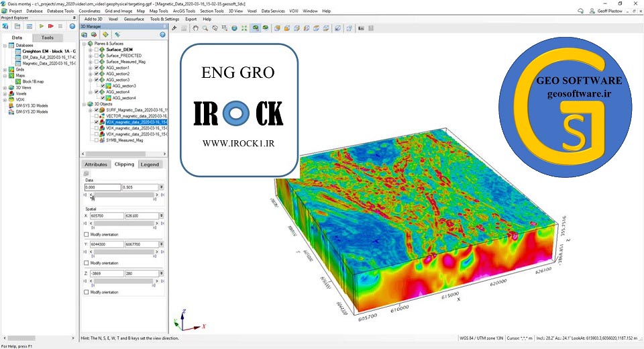Click the zoom box selection tool icon
644x349 pixels.
coord(224,28)
